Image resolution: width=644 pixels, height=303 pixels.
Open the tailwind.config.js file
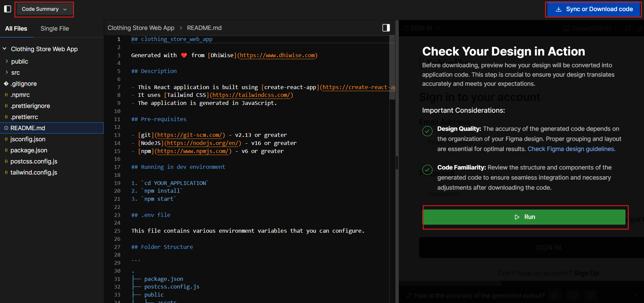click(x=34, y=173)
